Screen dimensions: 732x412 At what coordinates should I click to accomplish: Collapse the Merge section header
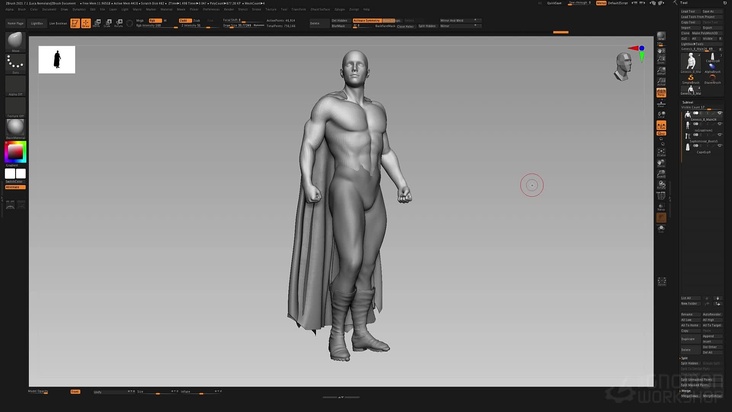coord(686,391)
